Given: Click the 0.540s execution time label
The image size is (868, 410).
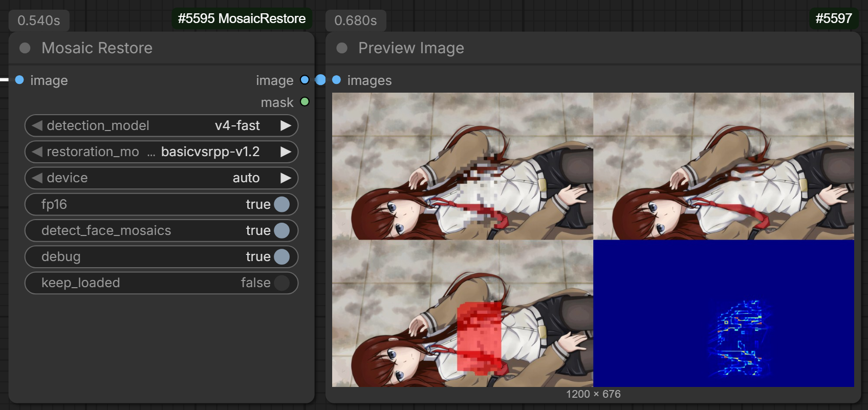Looking at the screenshot, I should [x=39, y=20].
